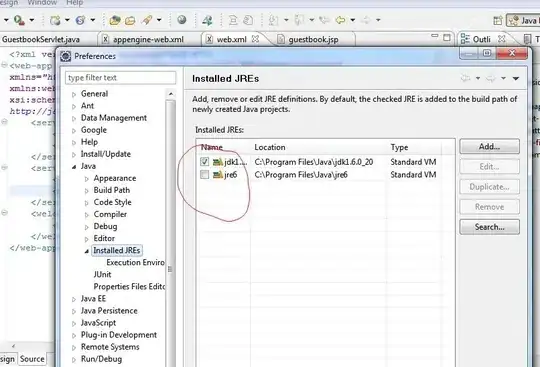
Task: Select Code Style in preferences tree
Action: click(112, 202)
